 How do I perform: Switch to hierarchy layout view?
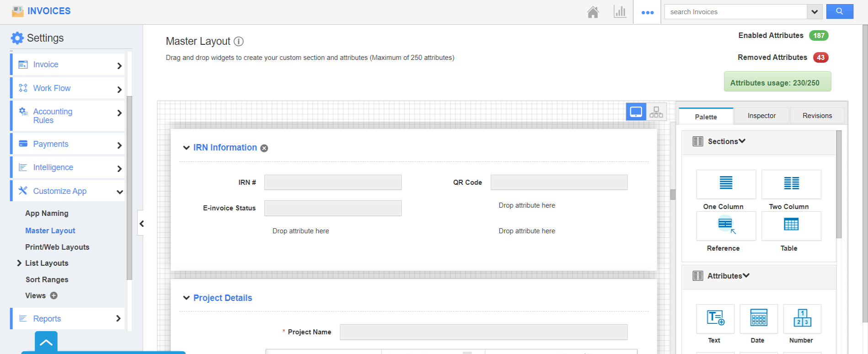coord(656,112)
